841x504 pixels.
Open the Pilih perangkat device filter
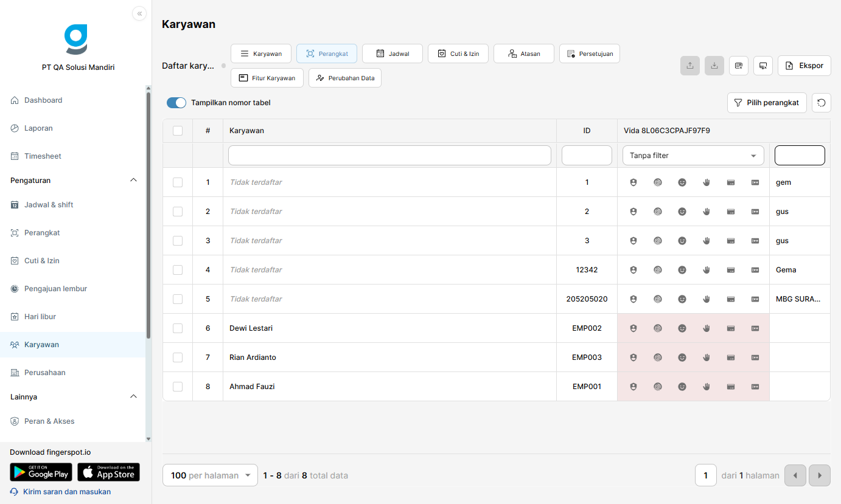pos(767,103)
